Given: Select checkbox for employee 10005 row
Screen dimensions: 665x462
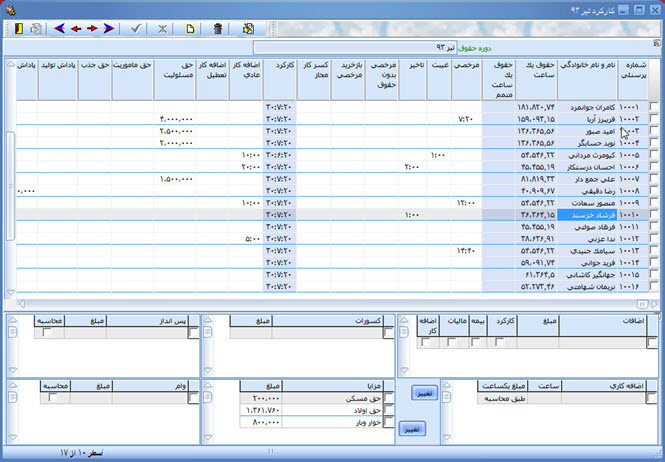Looking at the screenshot, I should click(654, 155).
